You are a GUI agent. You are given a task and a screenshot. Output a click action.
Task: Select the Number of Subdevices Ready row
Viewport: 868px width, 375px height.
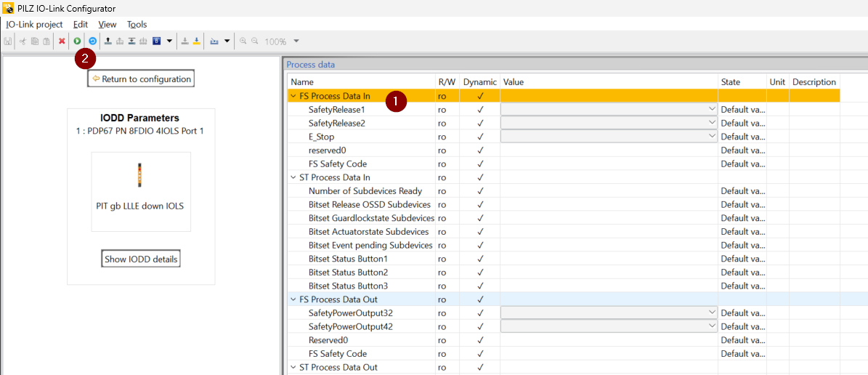point(564,191)
